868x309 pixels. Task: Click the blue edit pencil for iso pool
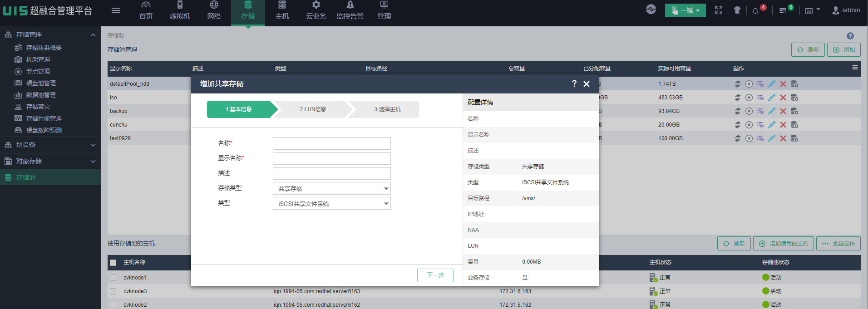(772, 98)
